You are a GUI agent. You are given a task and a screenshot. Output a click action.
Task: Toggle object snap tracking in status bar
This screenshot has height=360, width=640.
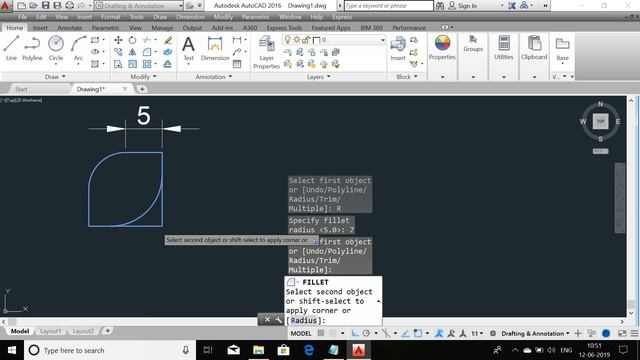pyautogui.click(x=405, y=333)
